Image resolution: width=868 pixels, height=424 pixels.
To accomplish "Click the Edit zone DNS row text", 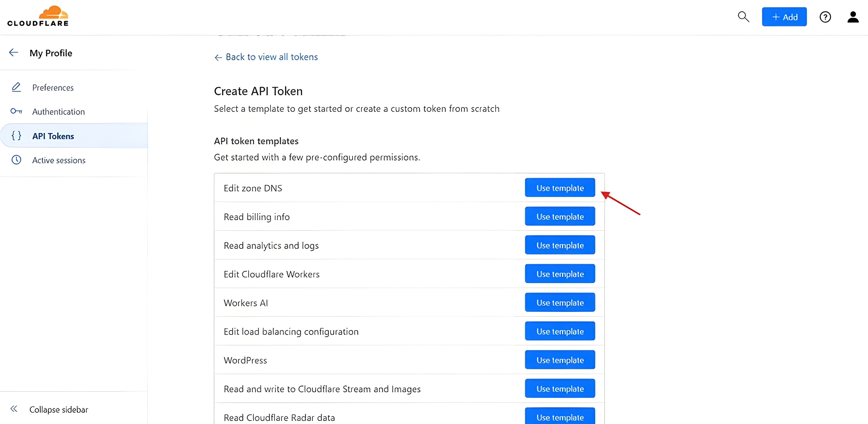I will (x=253, y=188).
